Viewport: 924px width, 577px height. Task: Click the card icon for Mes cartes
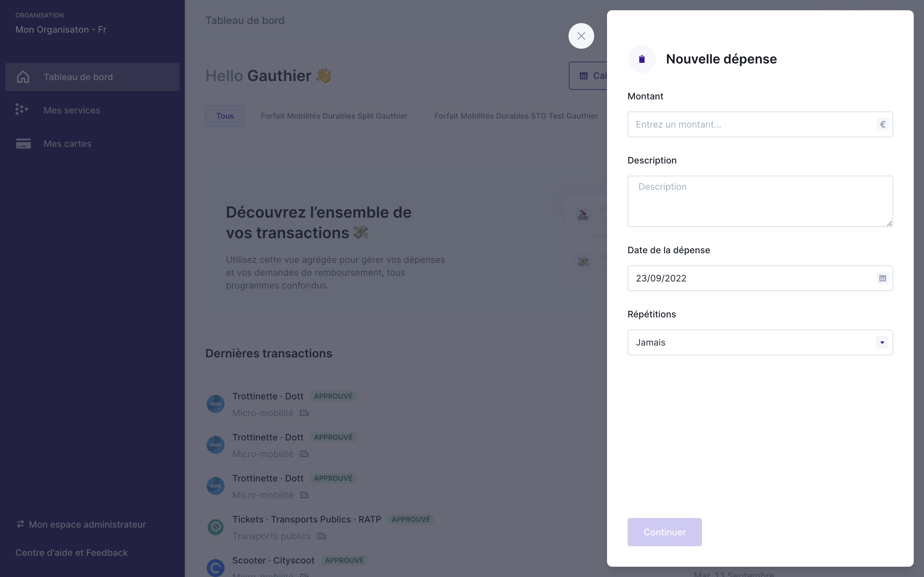[x=23, y=144]
